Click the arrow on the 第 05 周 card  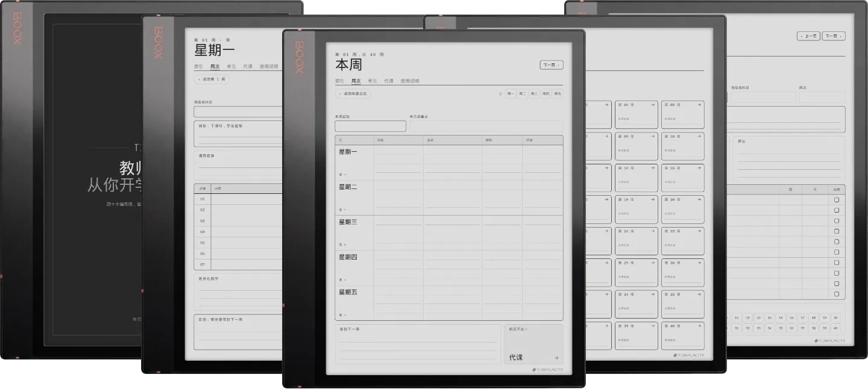pyautogui.click(x=698, y=105)
